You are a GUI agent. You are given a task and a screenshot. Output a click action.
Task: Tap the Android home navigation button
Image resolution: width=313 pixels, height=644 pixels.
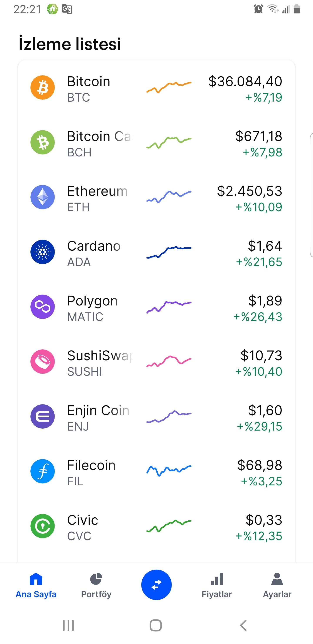pos(156,625)
